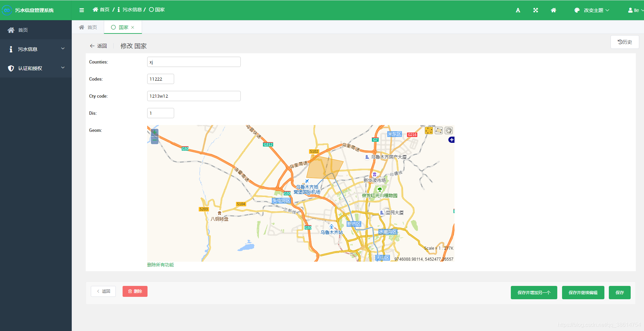Click the 乌鲁木齐站 station marker
644x331 pixels.
point(331,227)
